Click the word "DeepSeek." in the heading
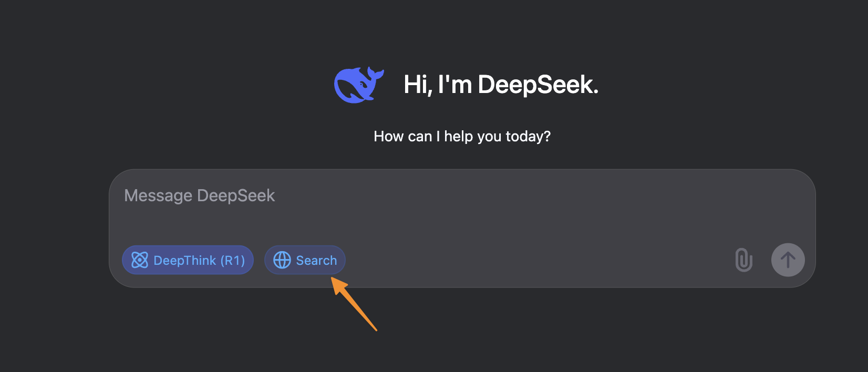 pyautogui.click(x=538, y=85)
